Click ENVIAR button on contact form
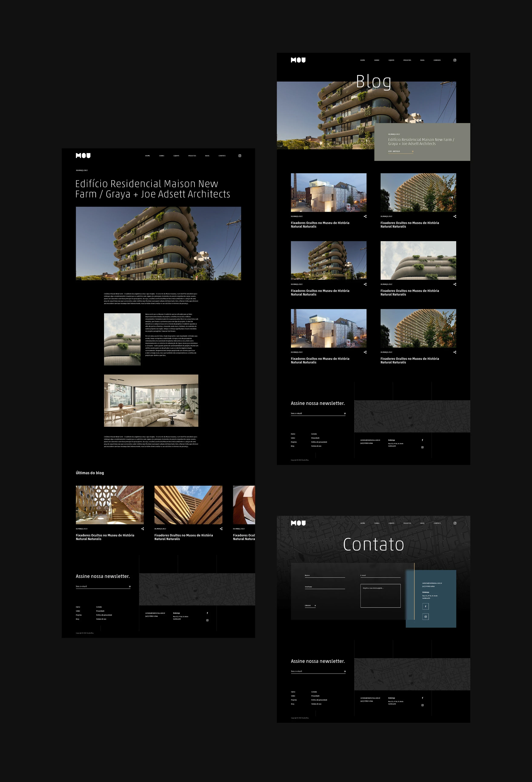Viewport: 532px width, 782px height. [x=310, y=606]
